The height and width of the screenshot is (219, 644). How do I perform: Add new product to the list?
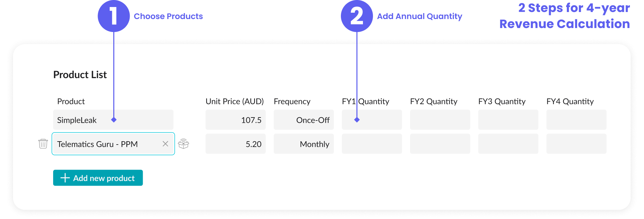tap(98, 178)
